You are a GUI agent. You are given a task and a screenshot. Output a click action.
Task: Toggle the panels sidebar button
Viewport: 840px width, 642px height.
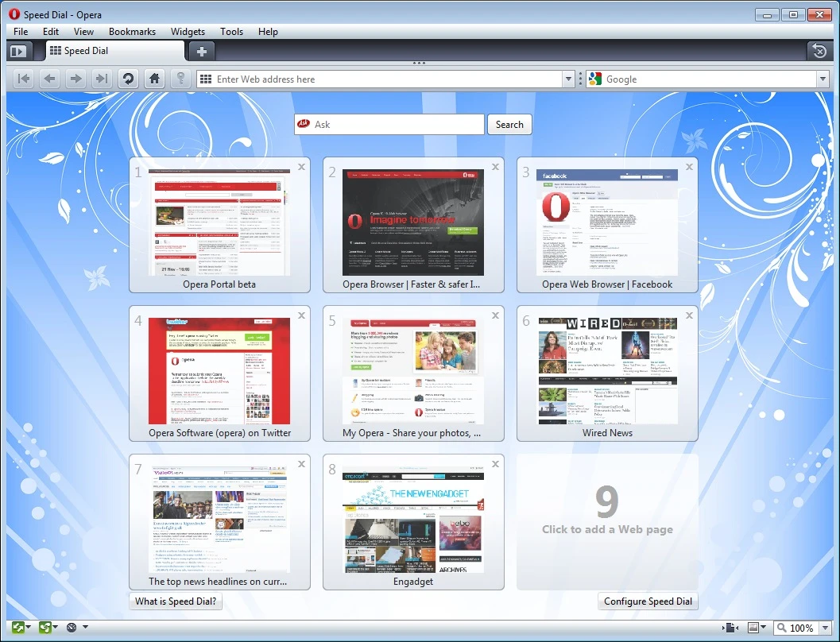click(20, 52)
